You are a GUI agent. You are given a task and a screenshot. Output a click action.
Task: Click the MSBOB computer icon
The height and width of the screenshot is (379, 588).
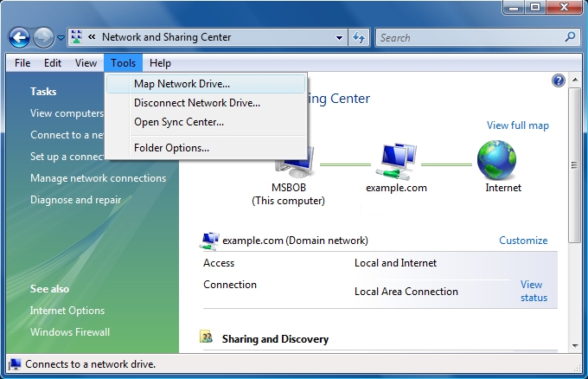coord(294,162)
